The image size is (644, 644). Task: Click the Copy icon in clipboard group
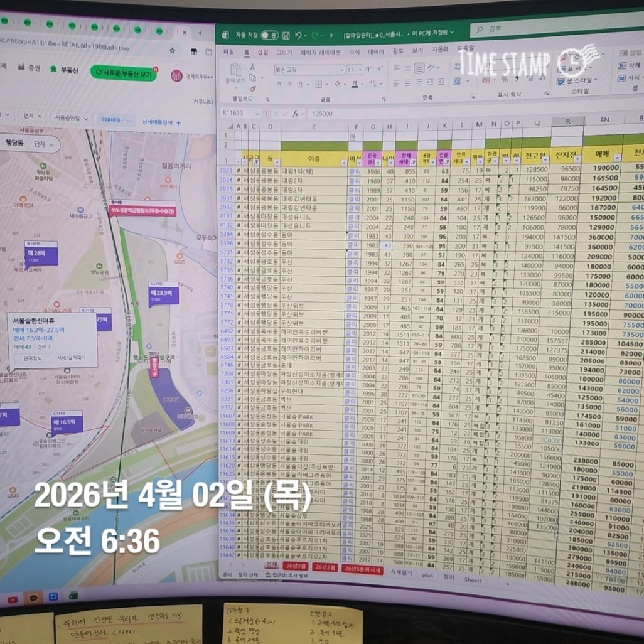(x=252, y=78)
